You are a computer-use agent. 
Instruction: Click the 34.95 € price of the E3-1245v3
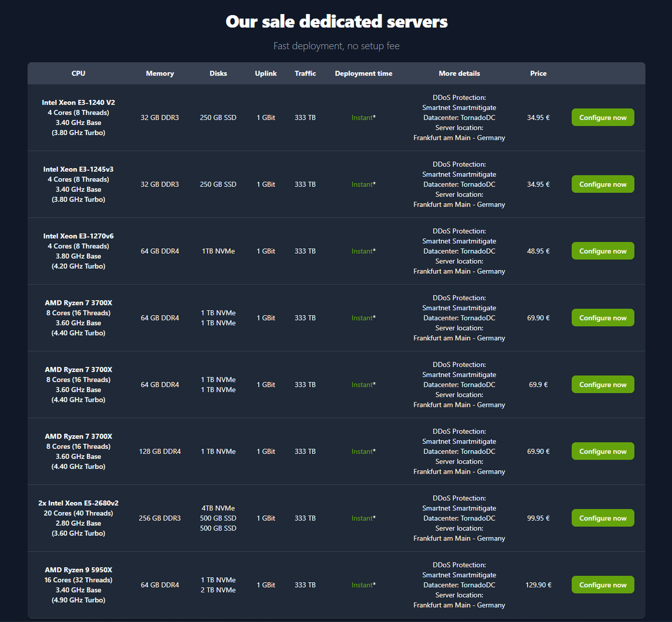538,184
